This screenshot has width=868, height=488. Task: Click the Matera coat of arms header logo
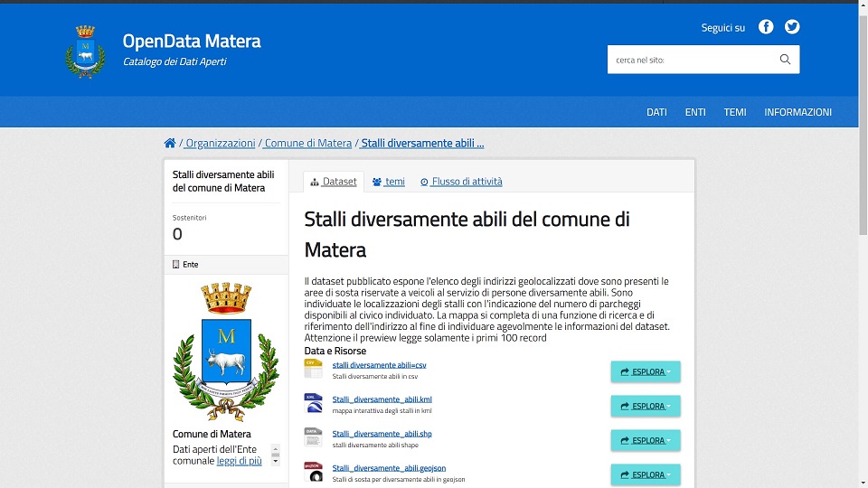pos(85,52)
